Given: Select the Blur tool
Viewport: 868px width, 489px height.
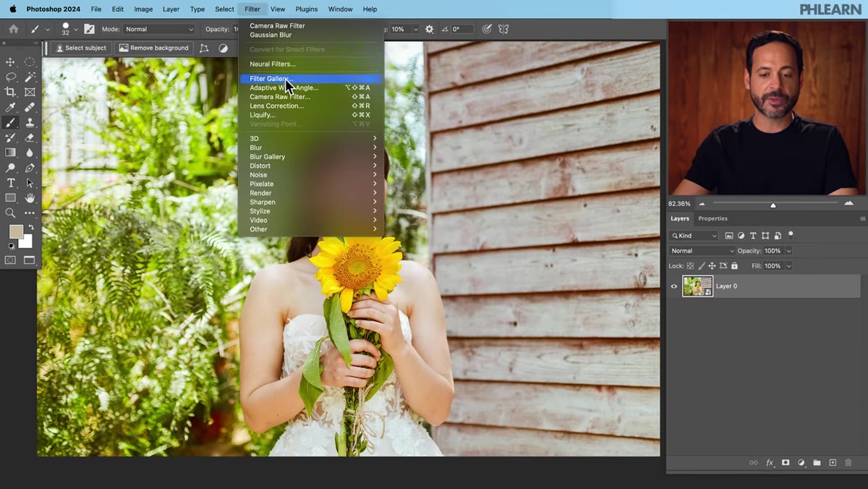Looking at the screenshot, I should [x=30, y=153].
